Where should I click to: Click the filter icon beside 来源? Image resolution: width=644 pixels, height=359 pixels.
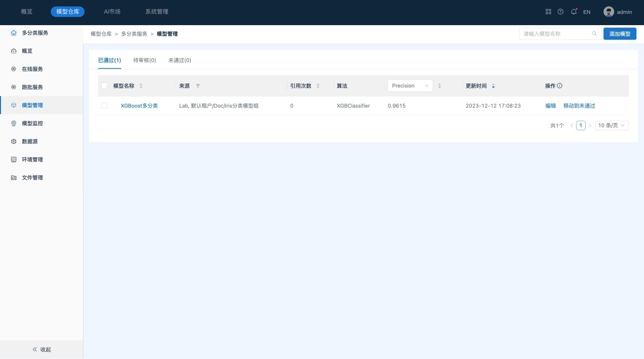pos(198,86)
